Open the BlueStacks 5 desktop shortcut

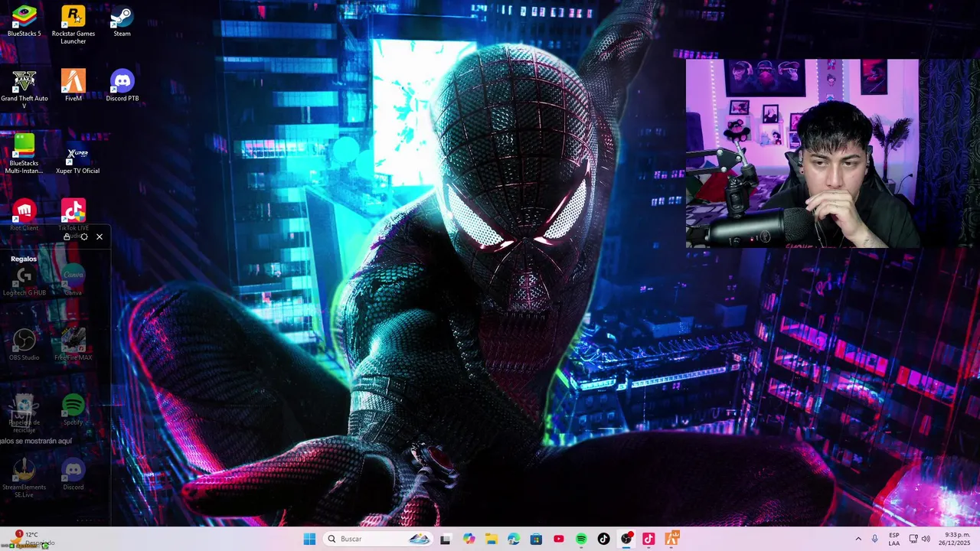click(x=24, y=21)
